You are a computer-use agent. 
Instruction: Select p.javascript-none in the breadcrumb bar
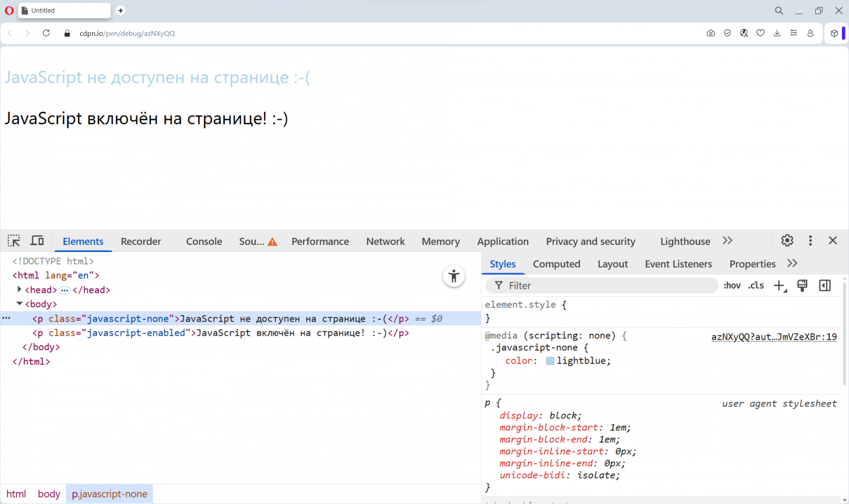tap(109, 494)
